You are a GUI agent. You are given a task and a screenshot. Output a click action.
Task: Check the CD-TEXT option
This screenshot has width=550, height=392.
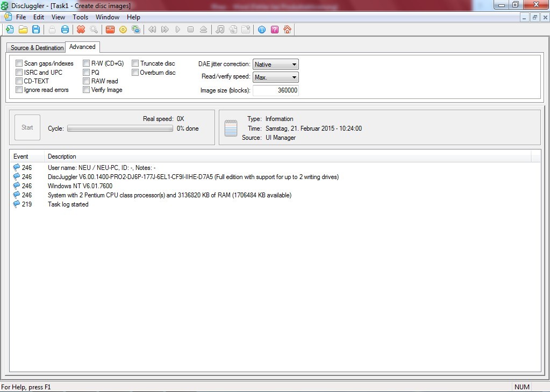coord(19,81)
